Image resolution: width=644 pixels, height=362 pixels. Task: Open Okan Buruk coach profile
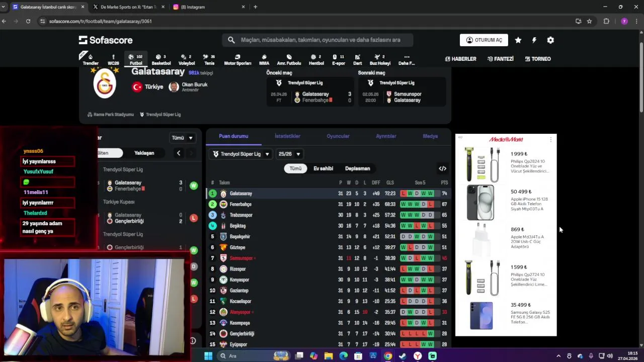(188, 86)
